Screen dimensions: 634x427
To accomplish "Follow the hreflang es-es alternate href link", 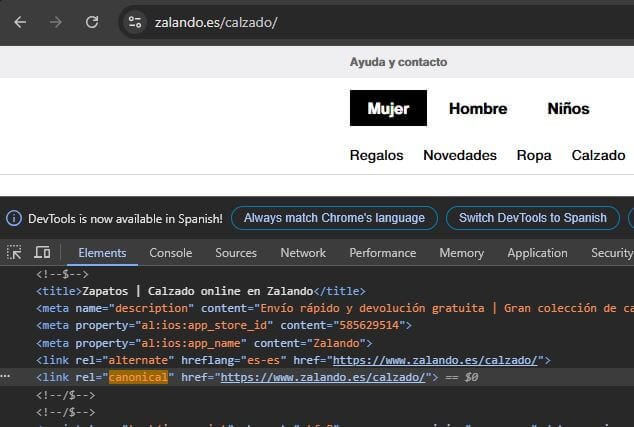I will coord(435,360).
